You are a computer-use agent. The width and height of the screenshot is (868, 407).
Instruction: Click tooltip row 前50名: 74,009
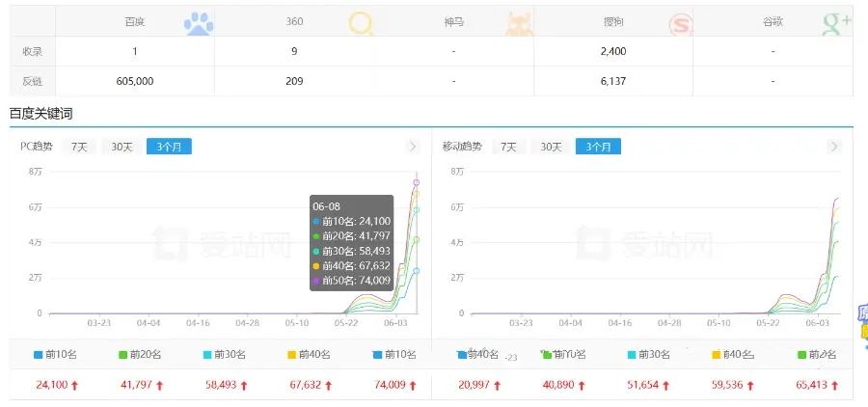351,281
